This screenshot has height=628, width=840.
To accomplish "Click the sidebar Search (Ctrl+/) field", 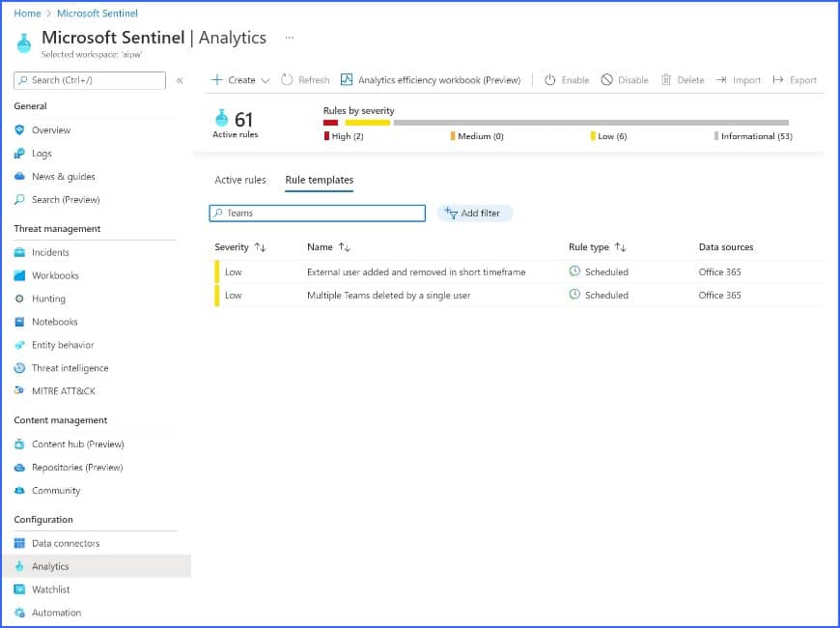I will 90,80.
